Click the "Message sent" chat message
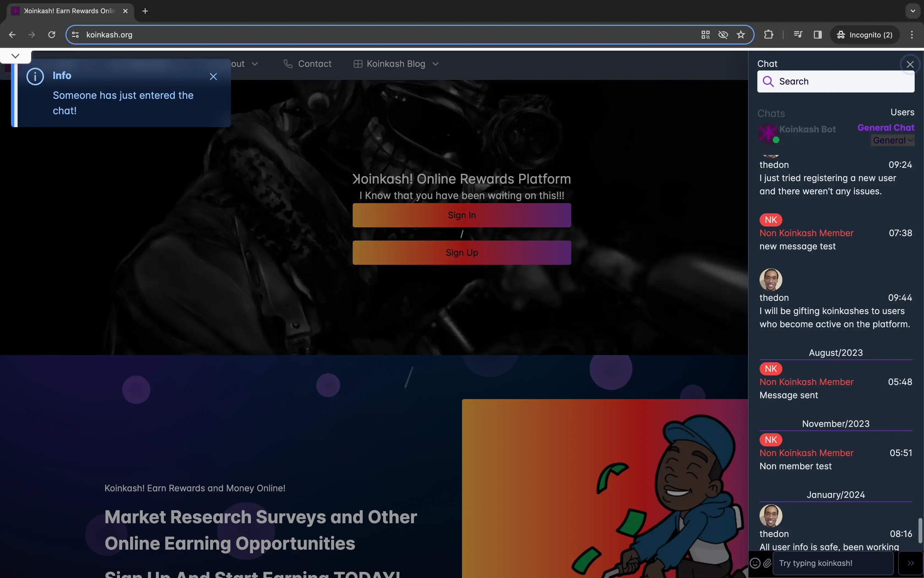The width and height of the screenshot is (924, 578). tap(788, 395)
